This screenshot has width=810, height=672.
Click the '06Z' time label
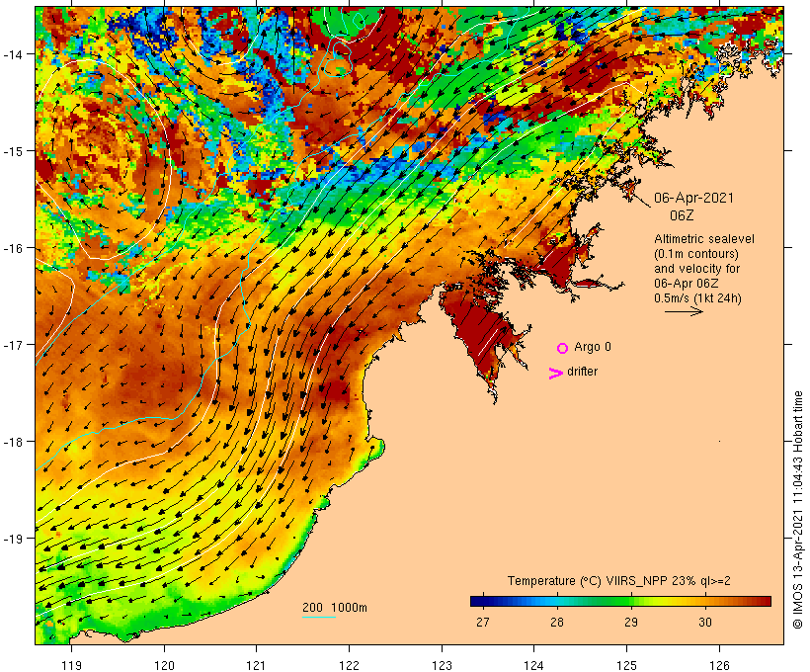click(682, 215)
